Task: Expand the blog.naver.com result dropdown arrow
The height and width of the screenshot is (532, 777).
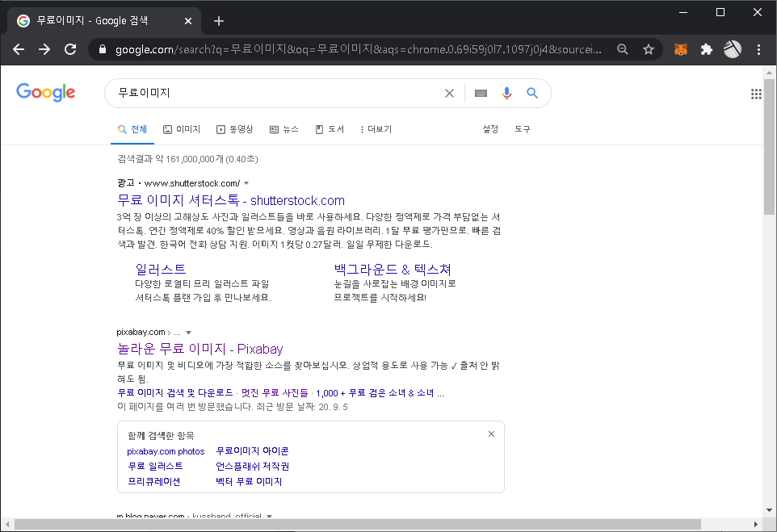Action: point(269,516)
